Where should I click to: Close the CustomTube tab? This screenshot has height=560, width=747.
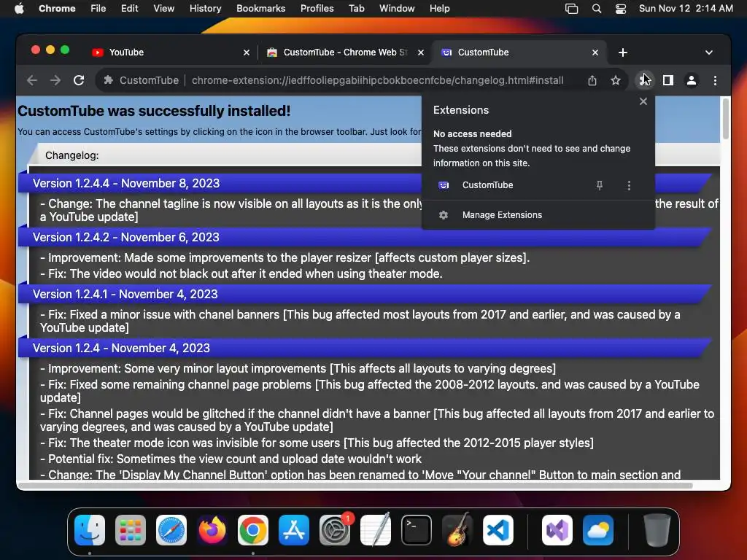[x=595, y=52]
